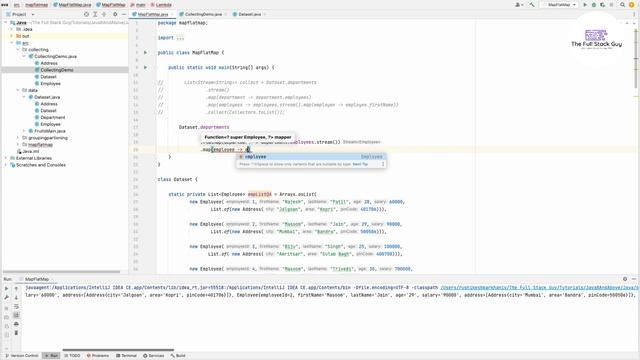Collapse the CollectingDemo.java file node
The width and height of the screenshot is (640, 360).
click(24, 56)
